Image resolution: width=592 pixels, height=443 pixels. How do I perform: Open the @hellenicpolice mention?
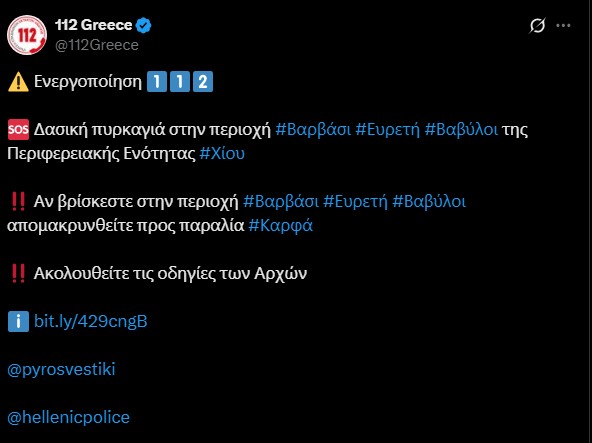68,417
